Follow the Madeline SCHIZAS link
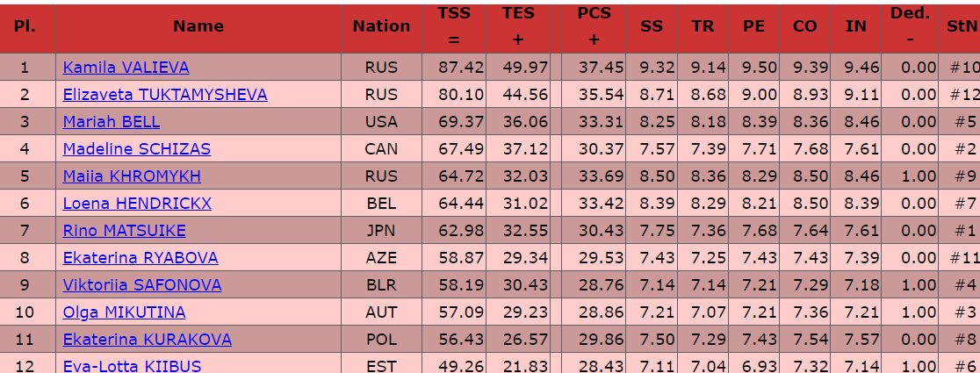This screenshot has height=373, width=980. [x=136, y=149]
